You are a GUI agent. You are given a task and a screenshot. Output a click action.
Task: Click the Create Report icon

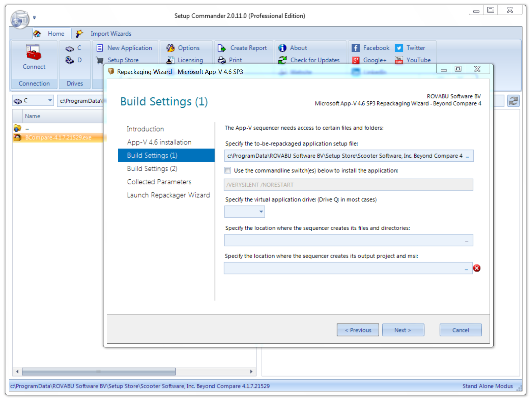coord(222,48)
